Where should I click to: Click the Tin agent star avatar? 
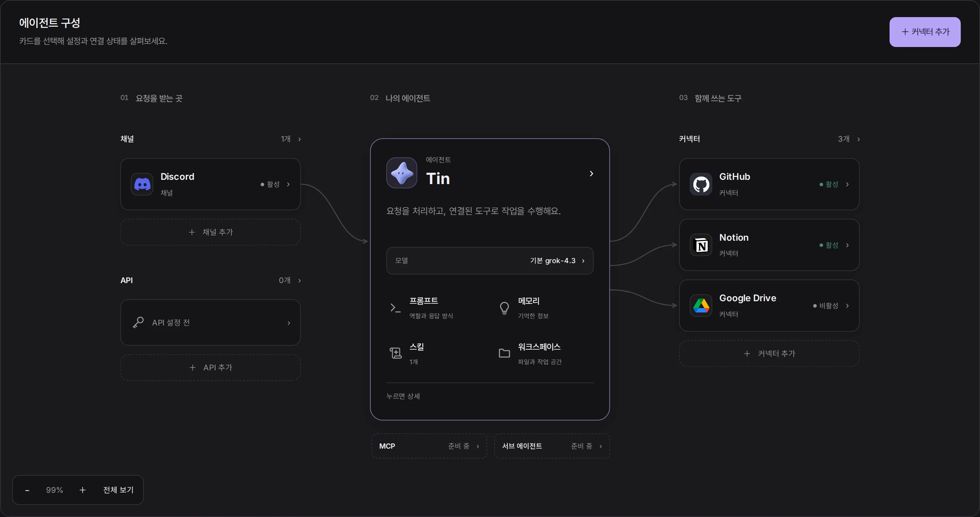point(402,173)
